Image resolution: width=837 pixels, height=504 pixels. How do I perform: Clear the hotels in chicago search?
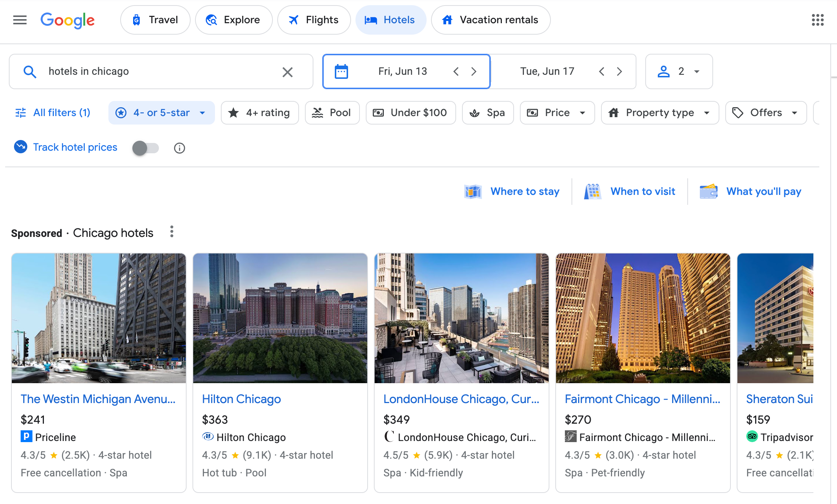(x=287, y=72)
